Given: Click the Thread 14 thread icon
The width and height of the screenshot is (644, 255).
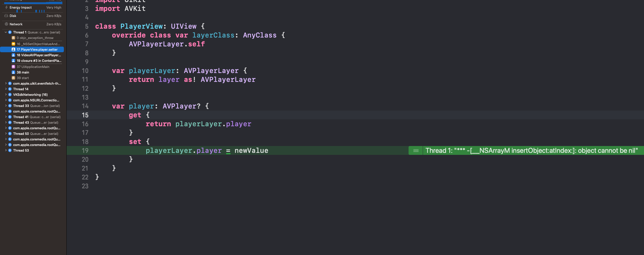Looking at the screenshot, I should click(10, 89).
